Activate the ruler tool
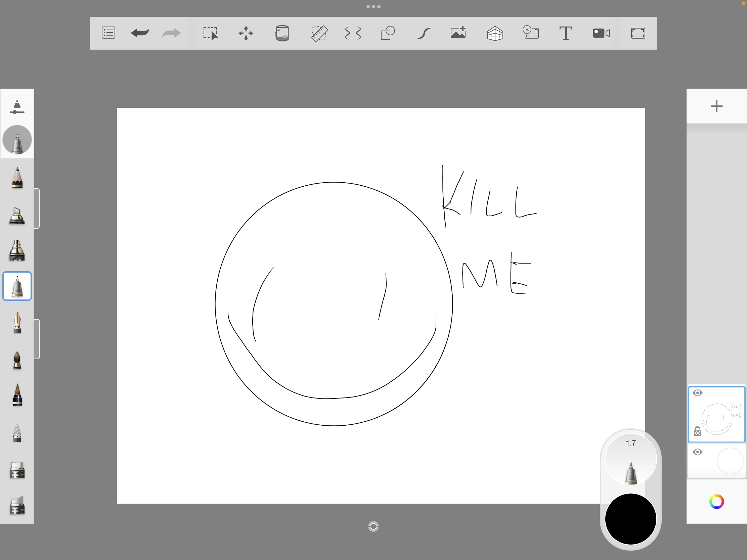Viewport: 747px width, 560px height. [319, 33]
